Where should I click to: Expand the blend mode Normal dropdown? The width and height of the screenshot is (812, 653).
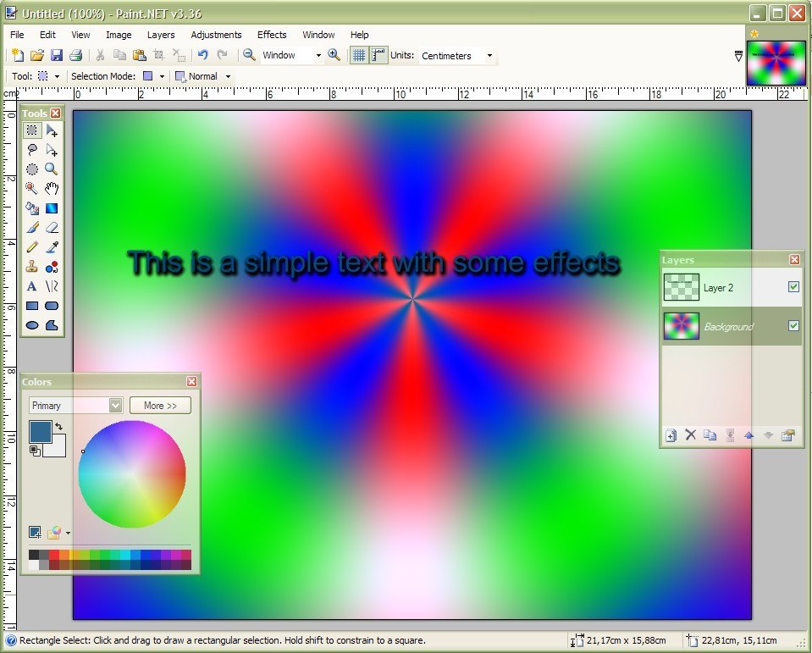[227, 75]
